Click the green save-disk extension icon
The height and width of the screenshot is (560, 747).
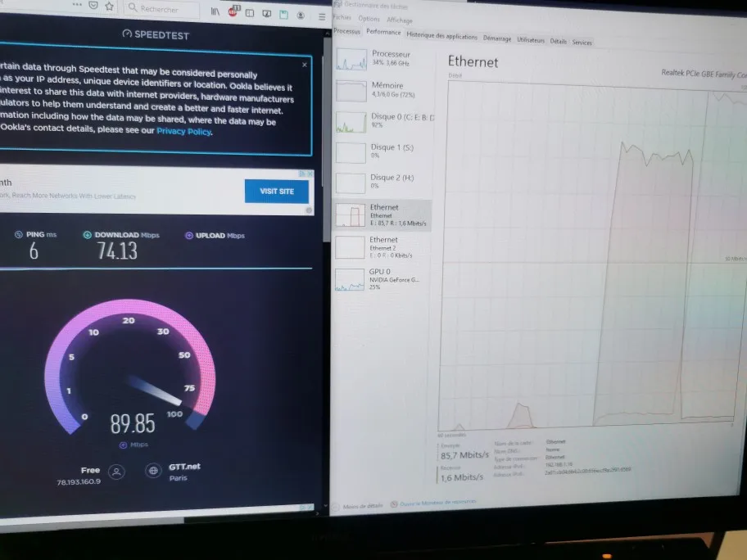(284, 14)
